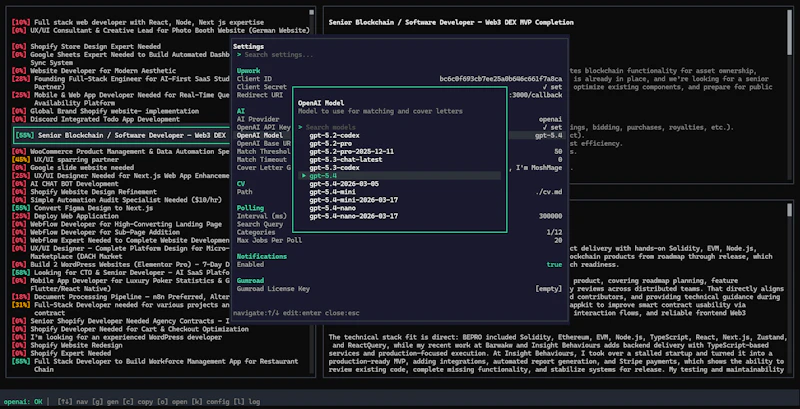
Task: Select the Shopify Website Redesign job
Action: 67,345
